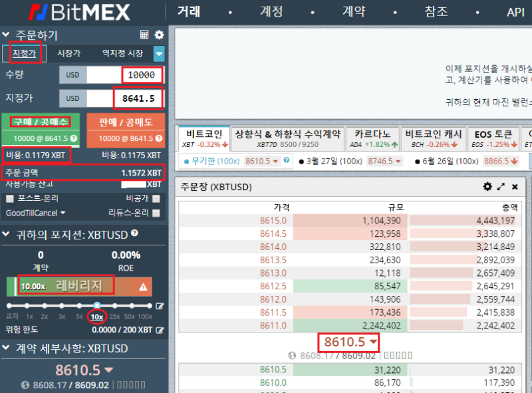This screenshot has width=532, height=393.
Task: Click leverage warning triangle icon
Action: (x=143, y=287)
